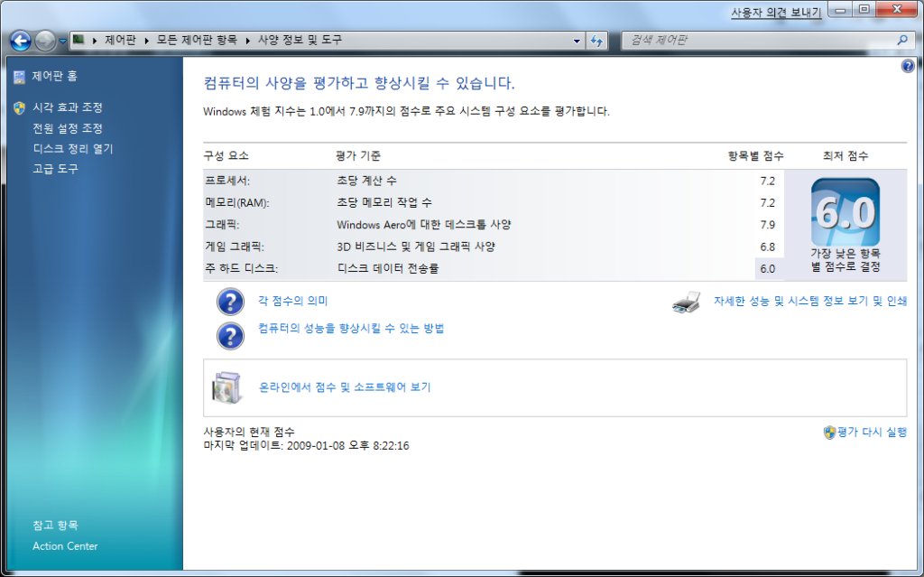Select the 사양 정보 및 도구 breadcrumb
The width and height of the screenshot is (924, 577).
tap(300, 40)
